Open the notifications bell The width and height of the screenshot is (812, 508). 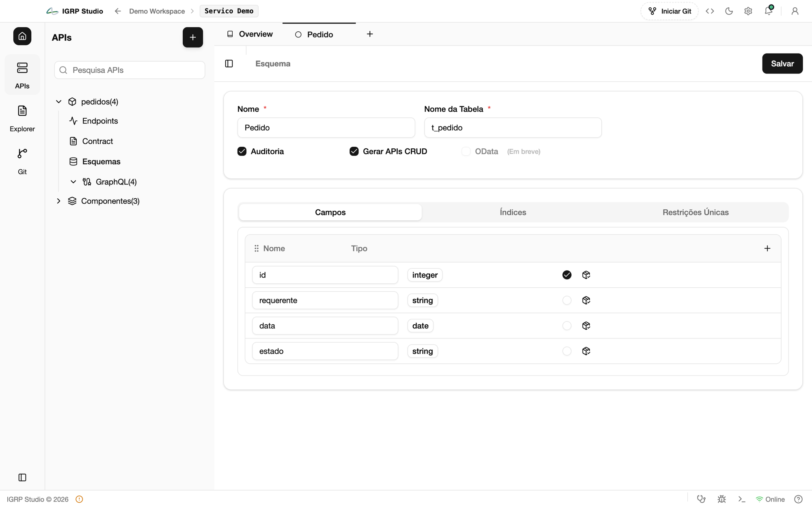768,11
